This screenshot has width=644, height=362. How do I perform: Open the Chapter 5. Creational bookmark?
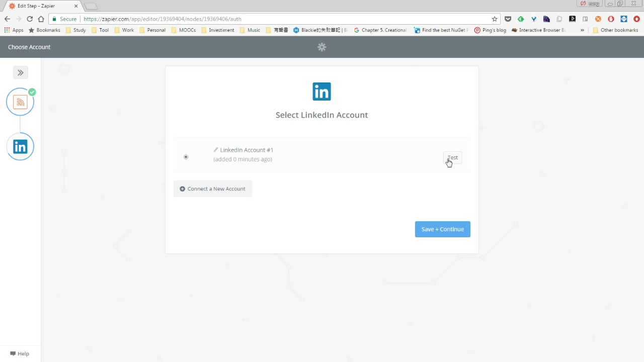(380, 30)
